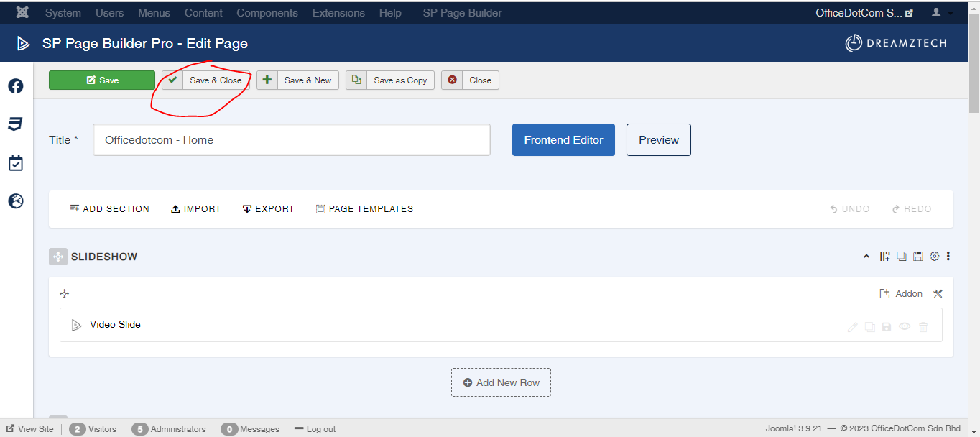980x437 pixels.
Task: Edit the Video Slide addon
Action: pyautogui.click(x=853, y=327)
